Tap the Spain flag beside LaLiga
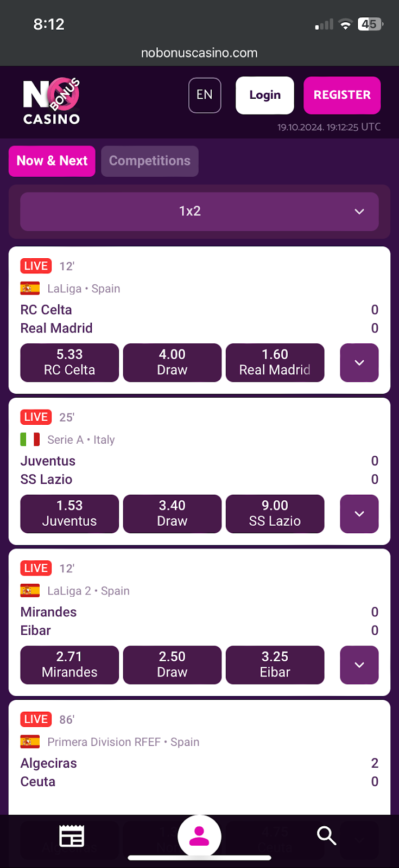Image resolution: width=399 pixels, height=868 pixels. tap(30, 289)
